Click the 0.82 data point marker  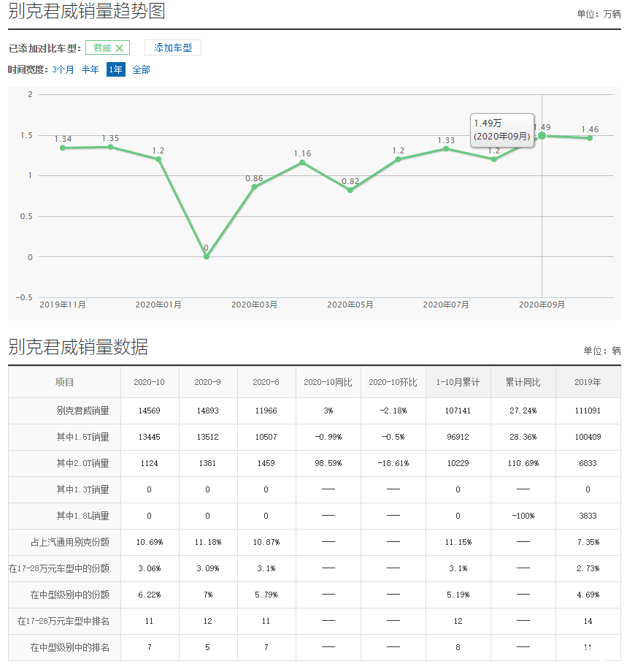[x=350, y=190]
